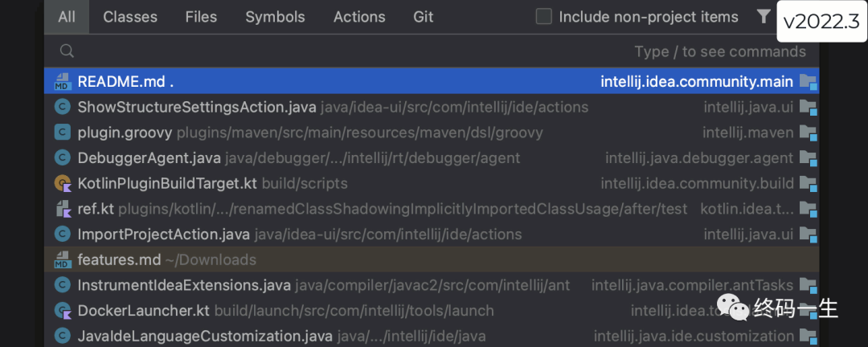Image resolution: width=868 pixels, height=347 pixels.
Task: Click the ShowStructureSettingsAction.java class icon
Action: tap(63, 107)
